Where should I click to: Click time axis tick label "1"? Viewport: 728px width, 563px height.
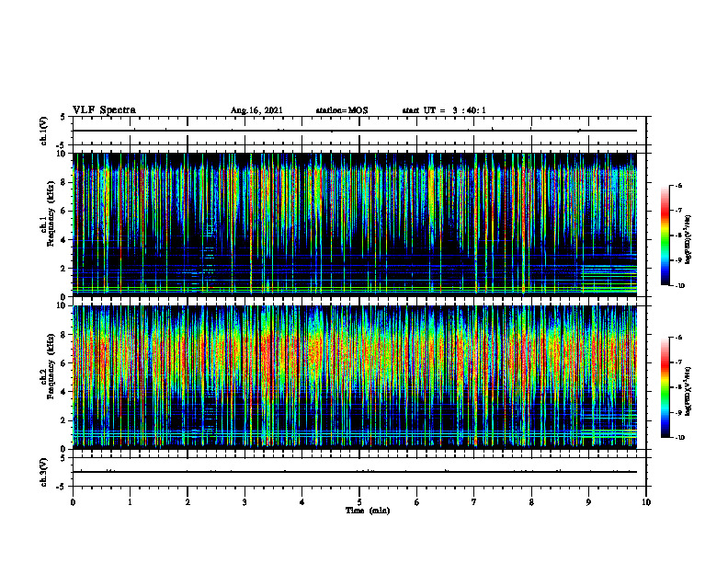[130, 502]
